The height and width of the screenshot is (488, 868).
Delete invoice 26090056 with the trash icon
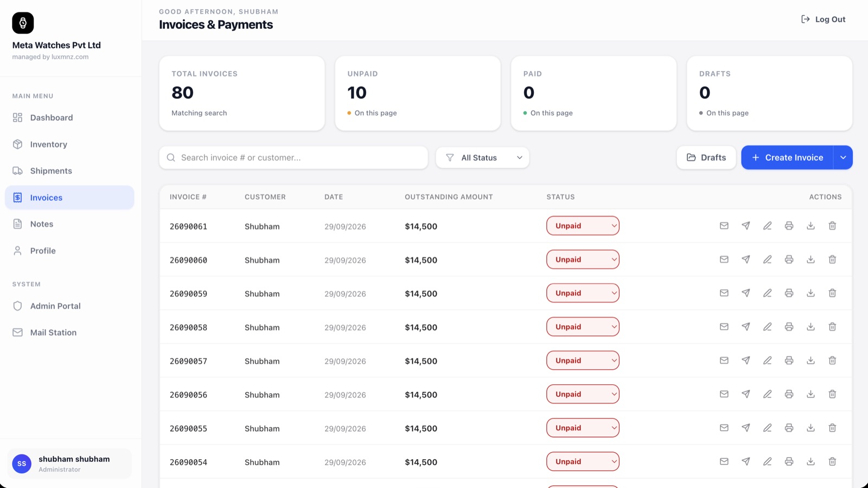[x=833, y=394]
